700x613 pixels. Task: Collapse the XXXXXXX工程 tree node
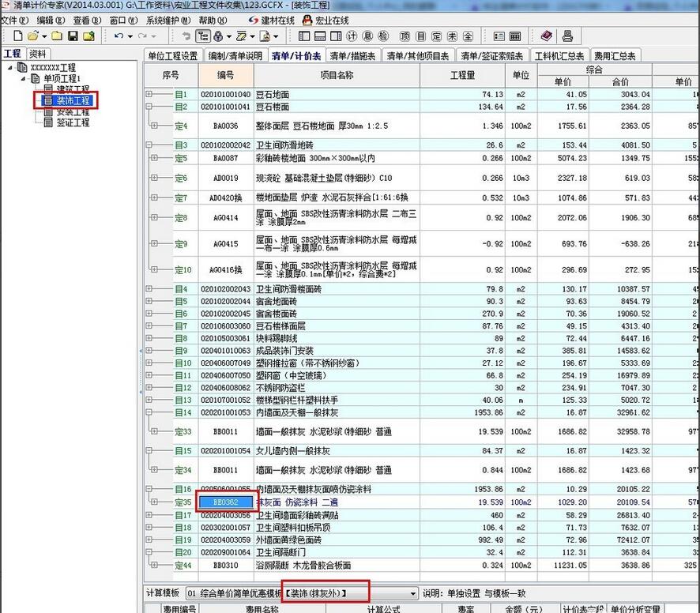click(10, 68)
